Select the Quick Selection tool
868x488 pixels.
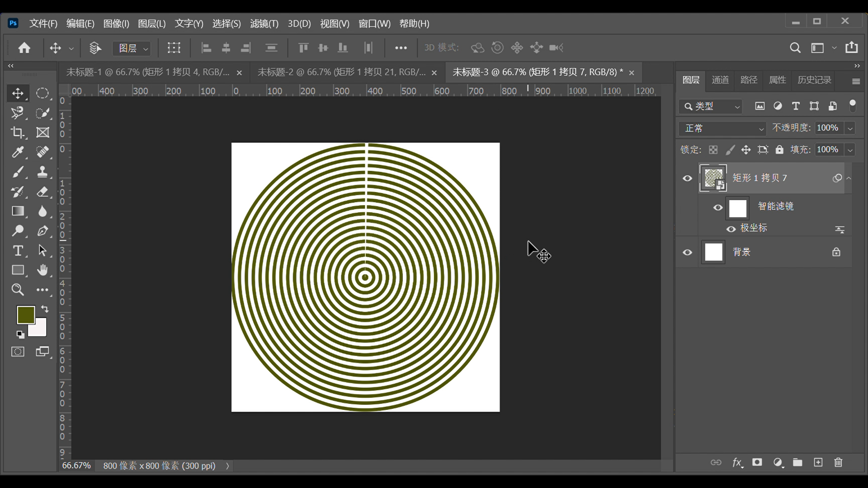coord(42,113)
